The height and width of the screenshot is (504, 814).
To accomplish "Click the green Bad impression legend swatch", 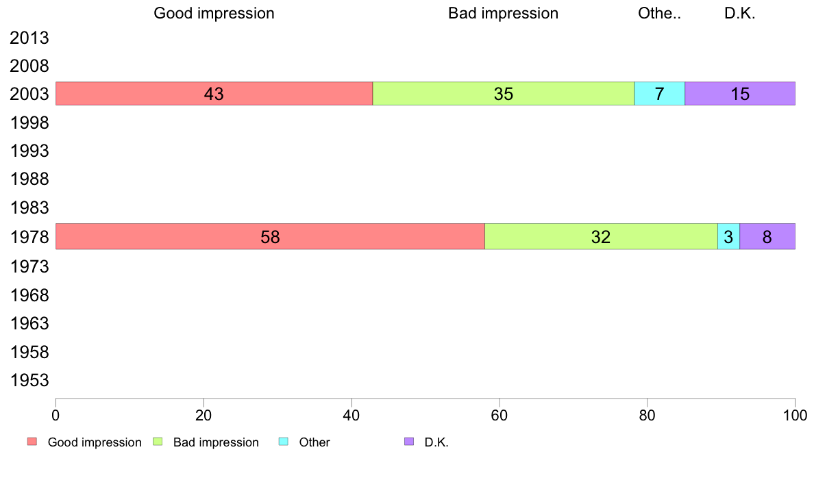I will (x=158, y=442).
